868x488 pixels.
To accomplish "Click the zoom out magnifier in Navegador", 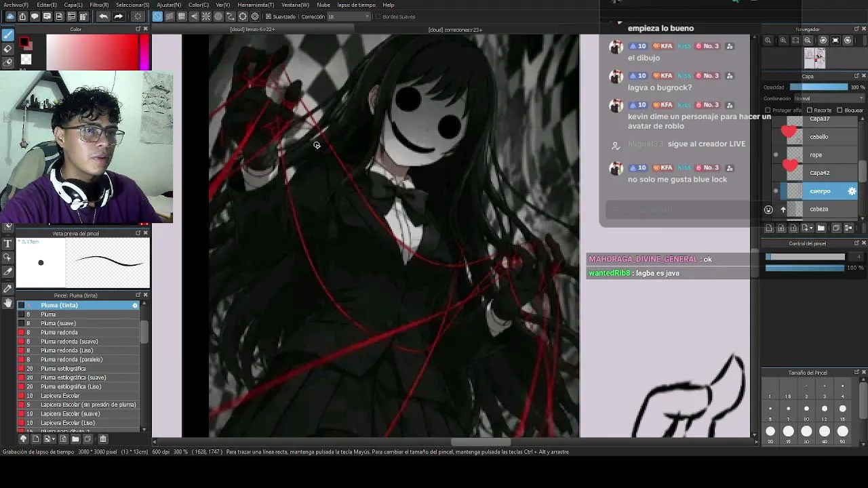I will (x=808, y=41).
